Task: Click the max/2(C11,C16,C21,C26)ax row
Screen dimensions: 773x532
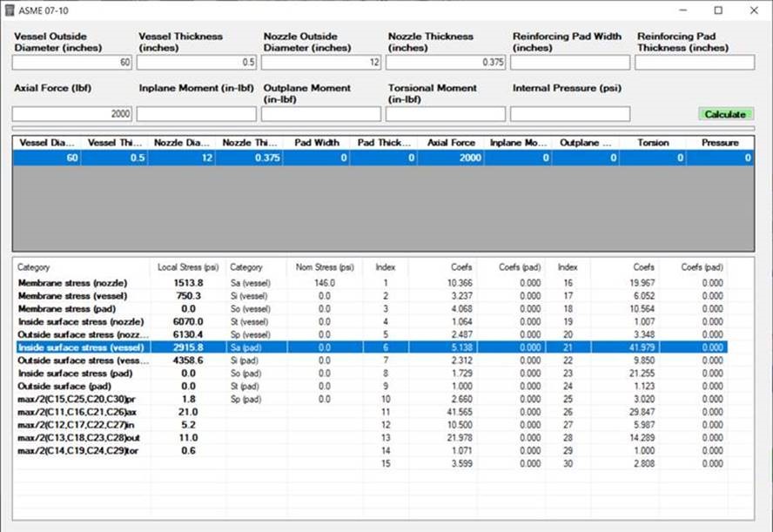Action: [x=373, y=412]
